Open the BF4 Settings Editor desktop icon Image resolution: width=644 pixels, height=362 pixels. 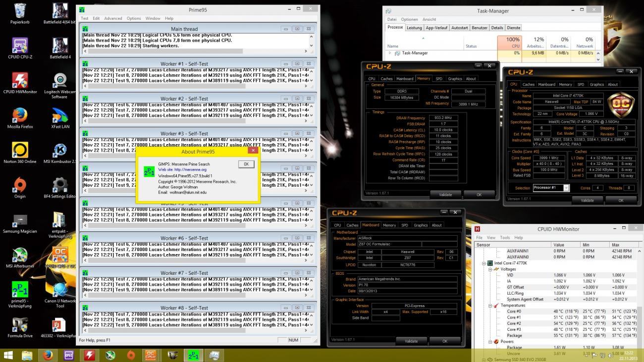[60, 187]
